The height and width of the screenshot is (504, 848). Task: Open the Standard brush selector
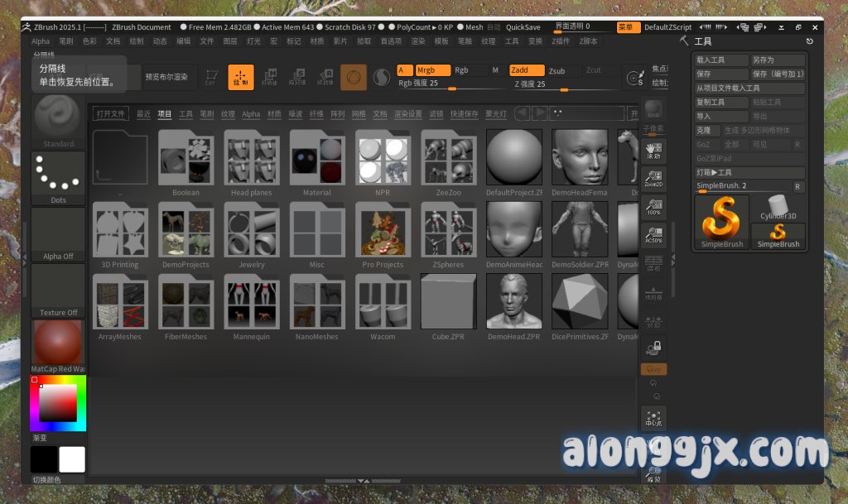(58, 120)
